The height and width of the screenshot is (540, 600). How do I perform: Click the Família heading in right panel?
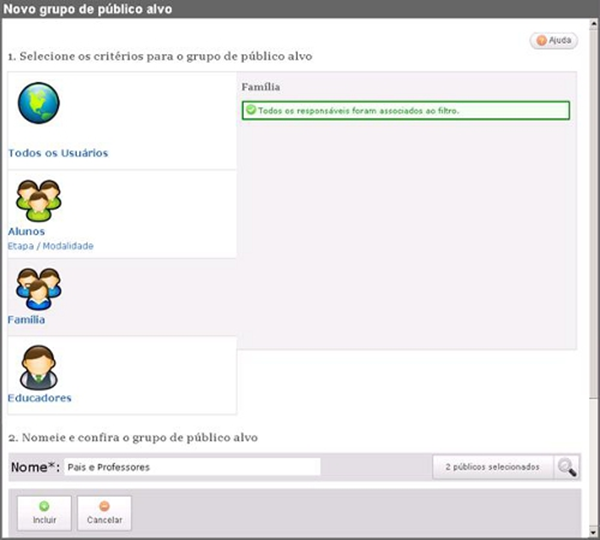261,87
